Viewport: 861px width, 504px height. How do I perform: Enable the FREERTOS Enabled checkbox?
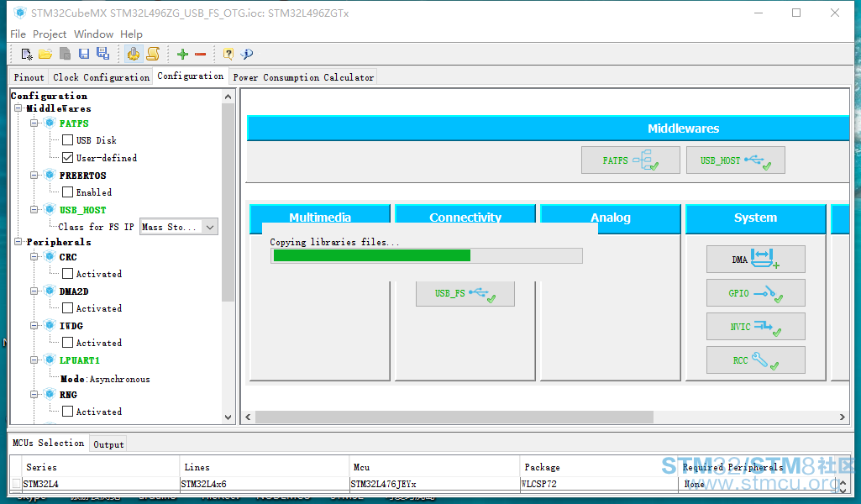67,192
